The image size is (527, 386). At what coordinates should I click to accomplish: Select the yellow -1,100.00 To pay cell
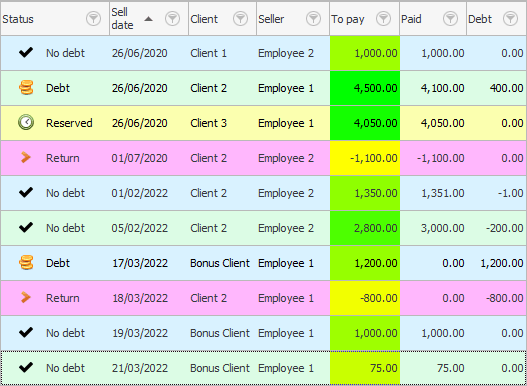[x=365, y=158]
